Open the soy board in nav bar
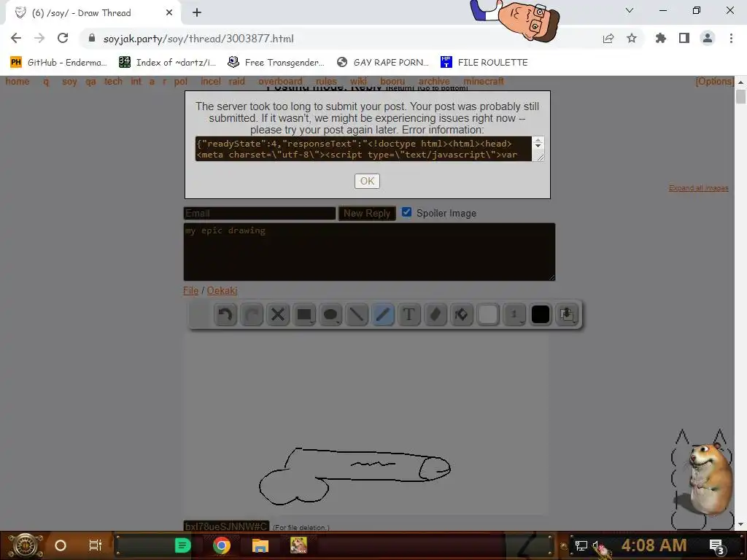This screenshot has height=560, width=747. click(69, 82)
